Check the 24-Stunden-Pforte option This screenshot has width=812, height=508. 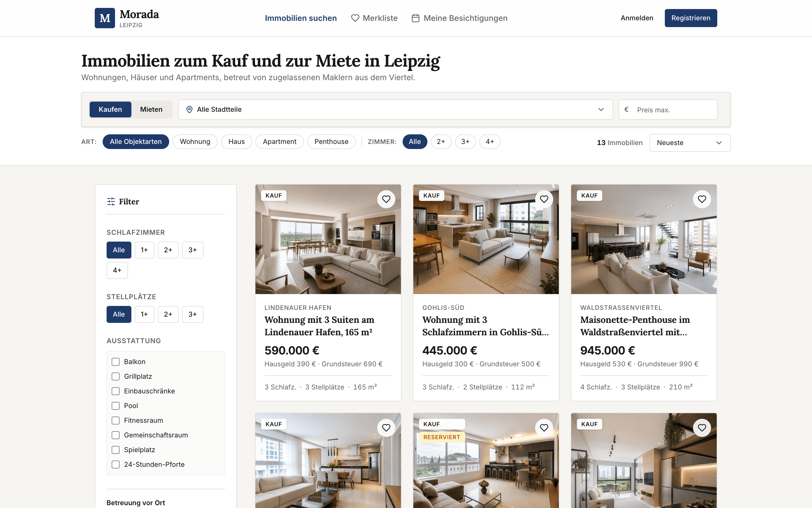[115, 465]
